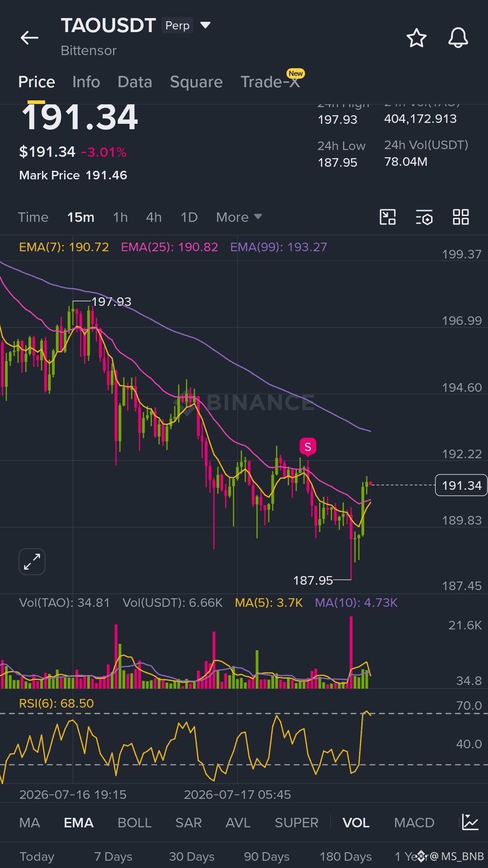Screen dimensions: 488x868
Task: Select the 1h interval
Action: (x=120, y=217)
